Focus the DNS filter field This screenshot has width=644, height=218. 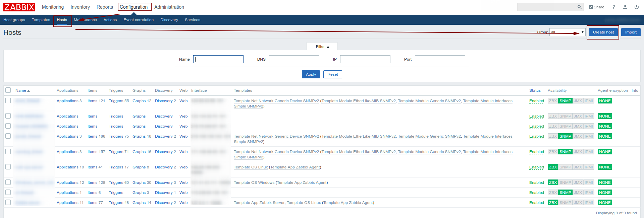[x=294, y=59]
